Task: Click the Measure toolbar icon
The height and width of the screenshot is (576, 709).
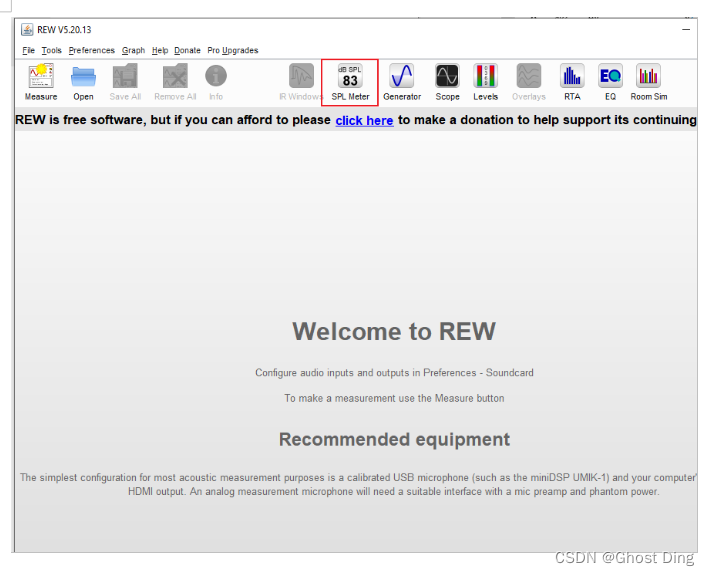Action: pos(41,82)
